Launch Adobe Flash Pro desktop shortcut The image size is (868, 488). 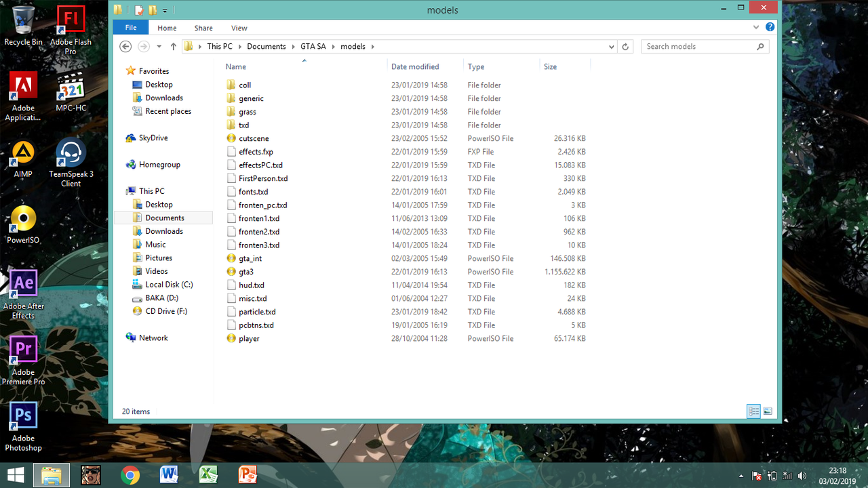71,30
